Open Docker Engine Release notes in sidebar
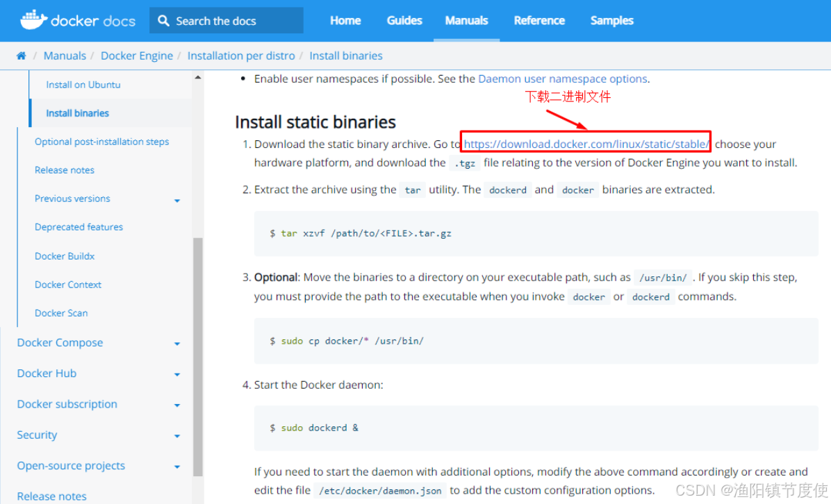This screenshot has height=504, width=831. pos(65,170)
